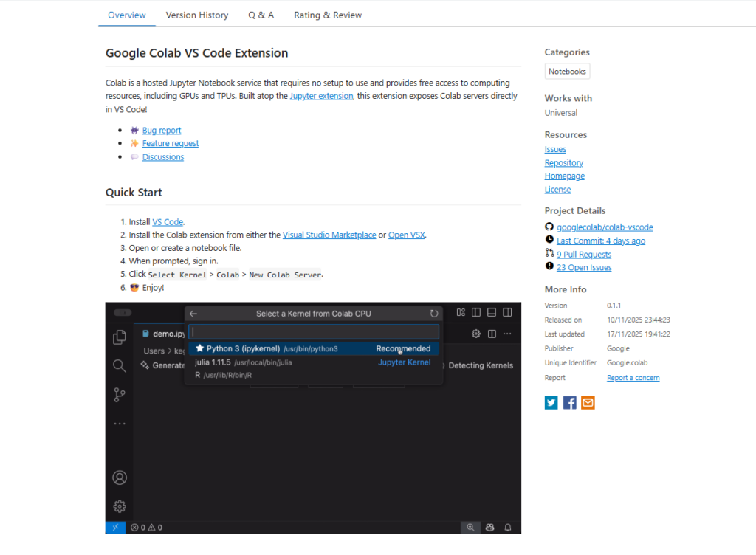
Task: Share the extension on Facebook
Action: 569,402
